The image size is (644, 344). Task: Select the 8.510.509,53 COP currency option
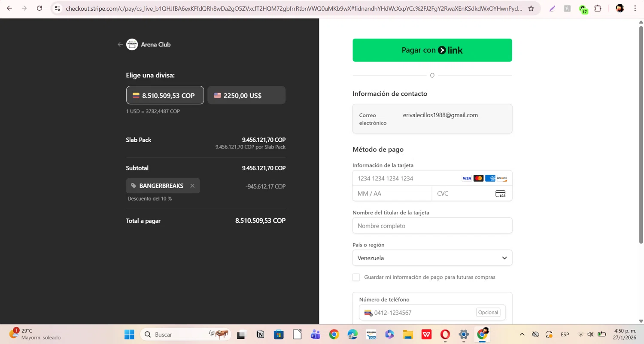click(165, 95)
